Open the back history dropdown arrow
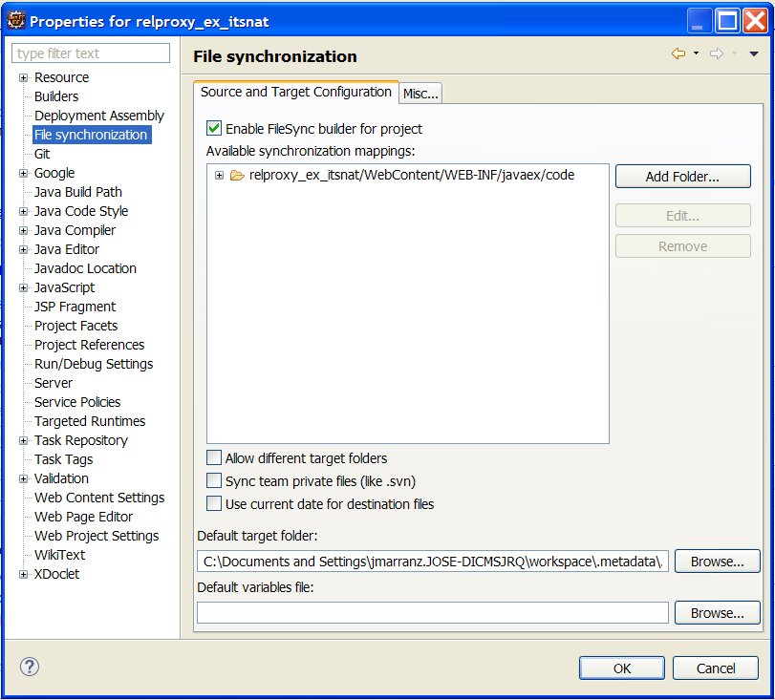The height and width of the screenshot is (700, 775). 696,54
